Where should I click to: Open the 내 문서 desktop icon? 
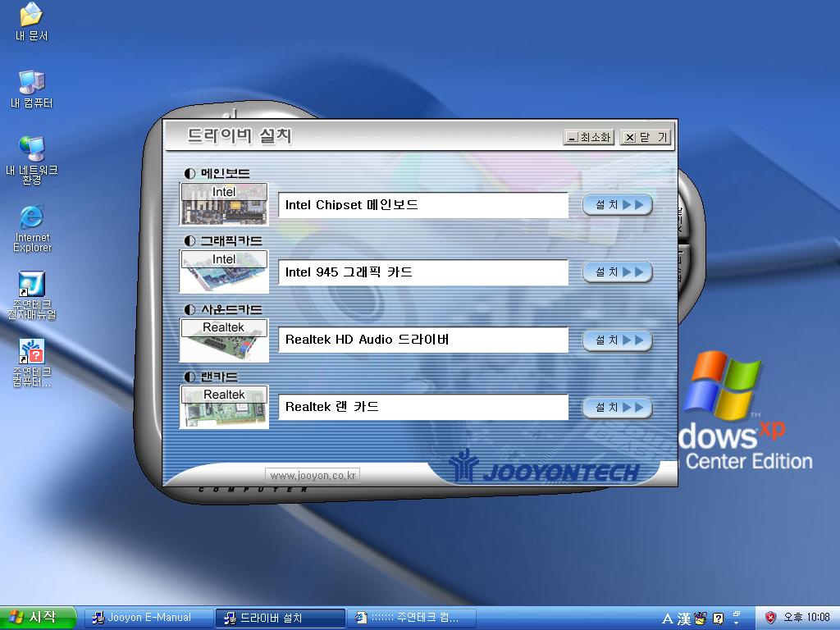tap(31, 21)
